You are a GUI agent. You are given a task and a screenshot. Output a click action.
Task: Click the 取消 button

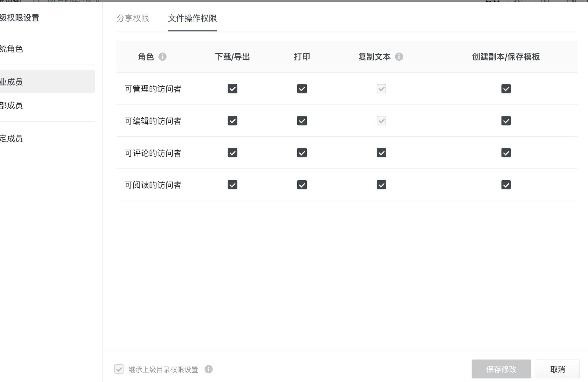click(x=558, y=369)
